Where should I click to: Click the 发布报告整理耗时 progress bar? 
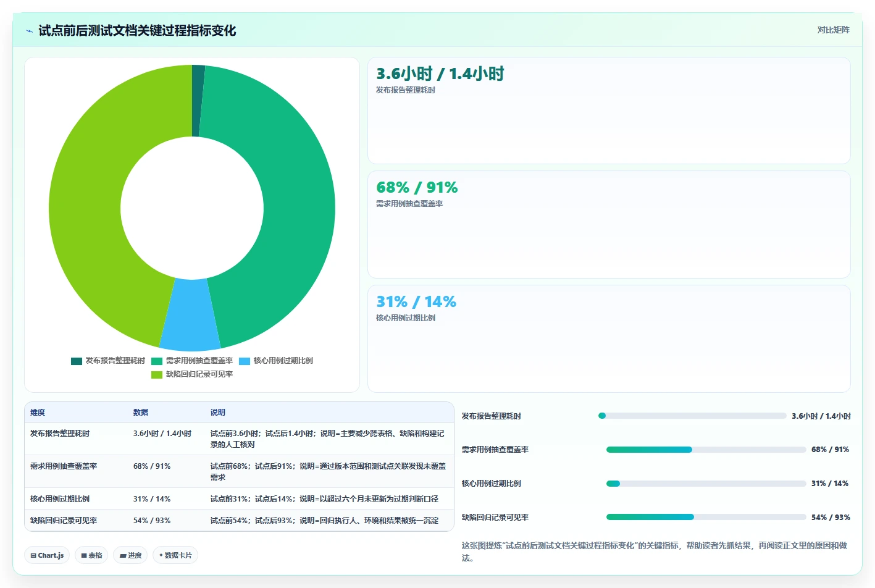point(692,416)
